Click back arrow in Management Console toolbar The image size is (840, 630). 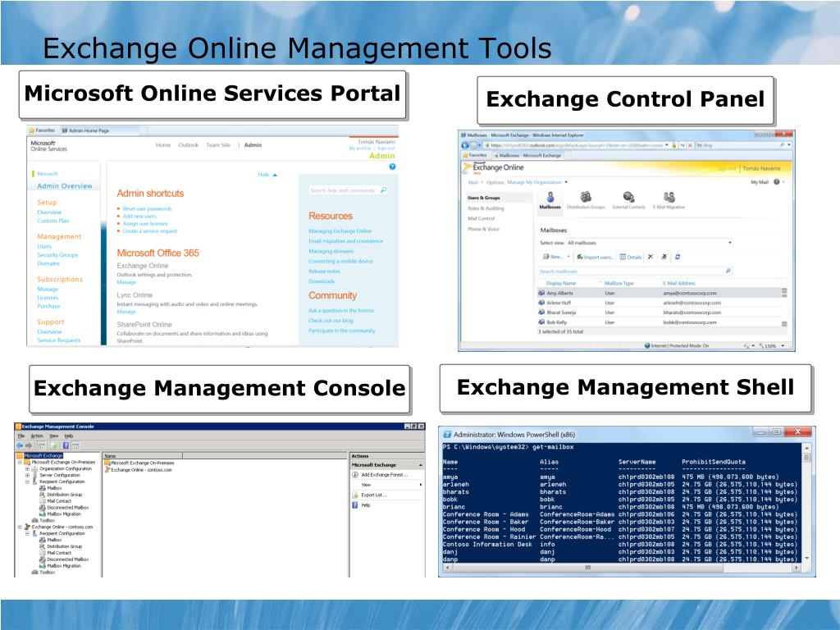click(x=20, y=445)
